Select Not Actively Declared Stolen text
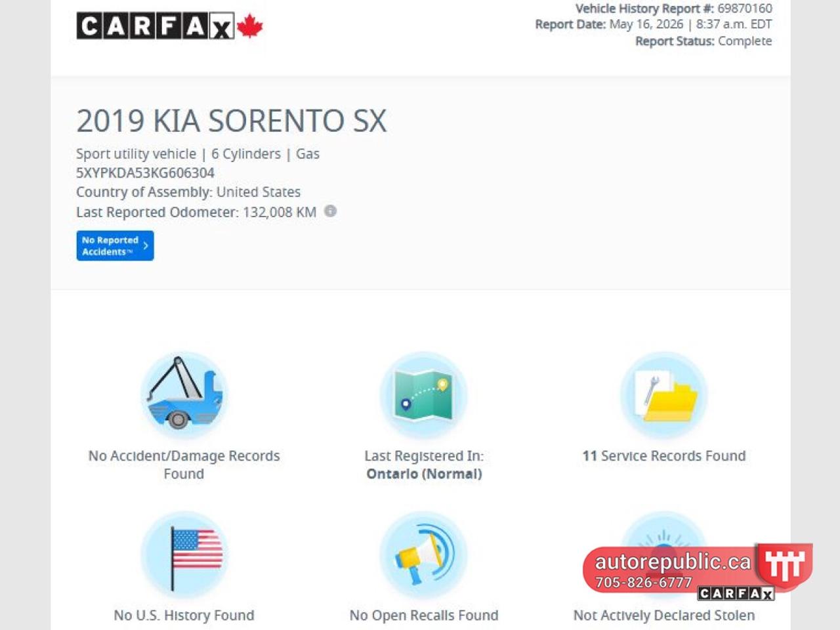840x630 pixels. pos(664,616)
